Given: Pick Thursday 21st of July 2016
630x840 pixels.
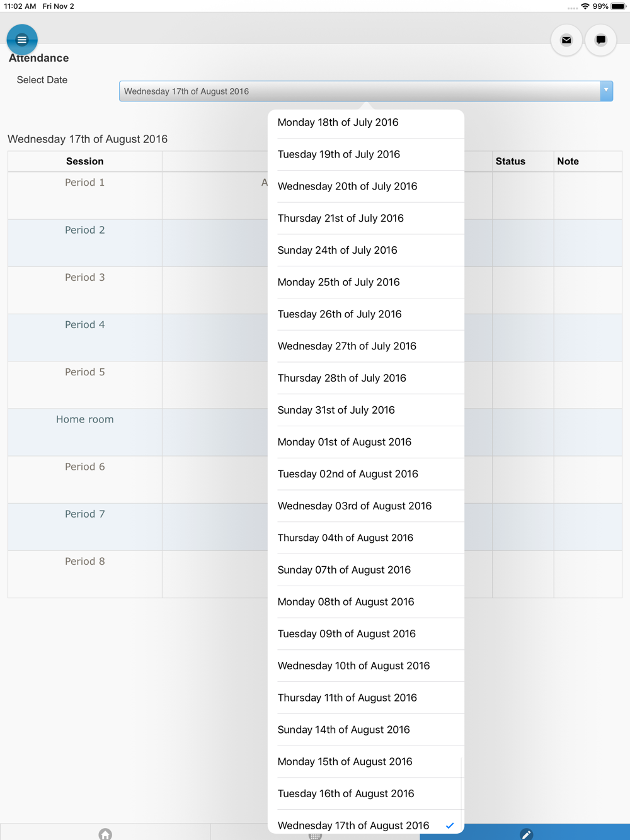Looking at the screenshot, I should [366, 218].
